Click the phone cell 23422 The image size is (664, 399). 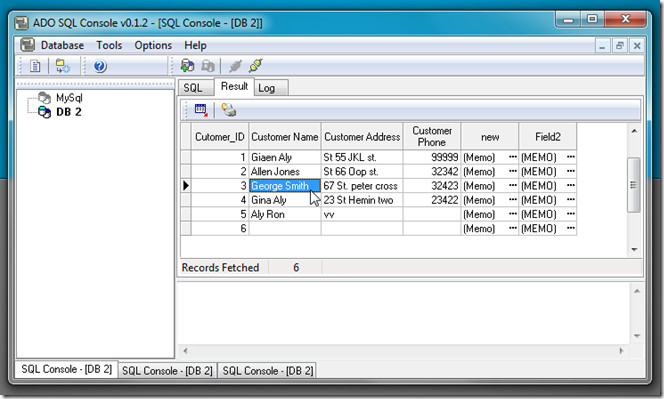[x=432, y=200]
